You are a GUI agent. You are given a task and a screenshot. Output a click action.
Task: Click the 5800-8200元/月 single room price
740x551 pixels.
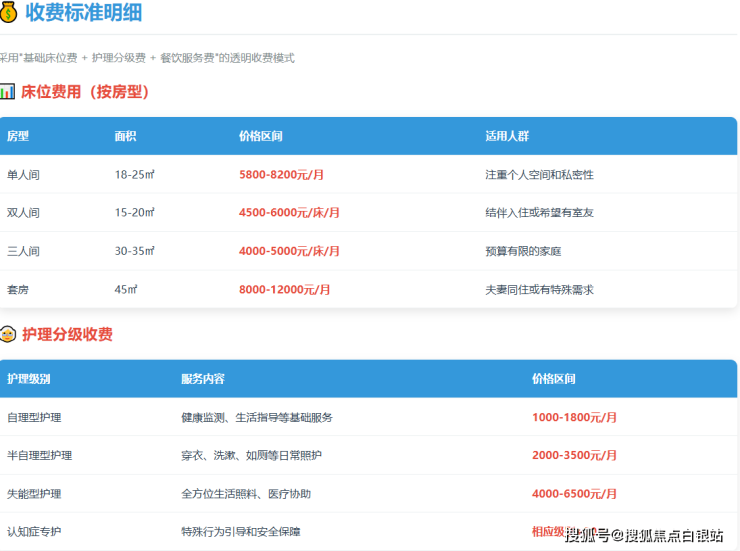pos(281,175)
